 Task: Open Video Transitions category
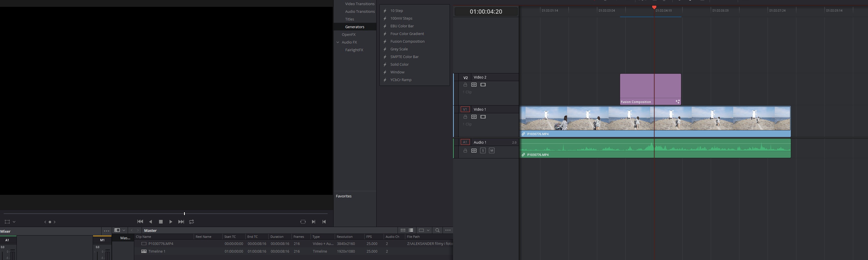pyautogui.click(x=359, y=4)
